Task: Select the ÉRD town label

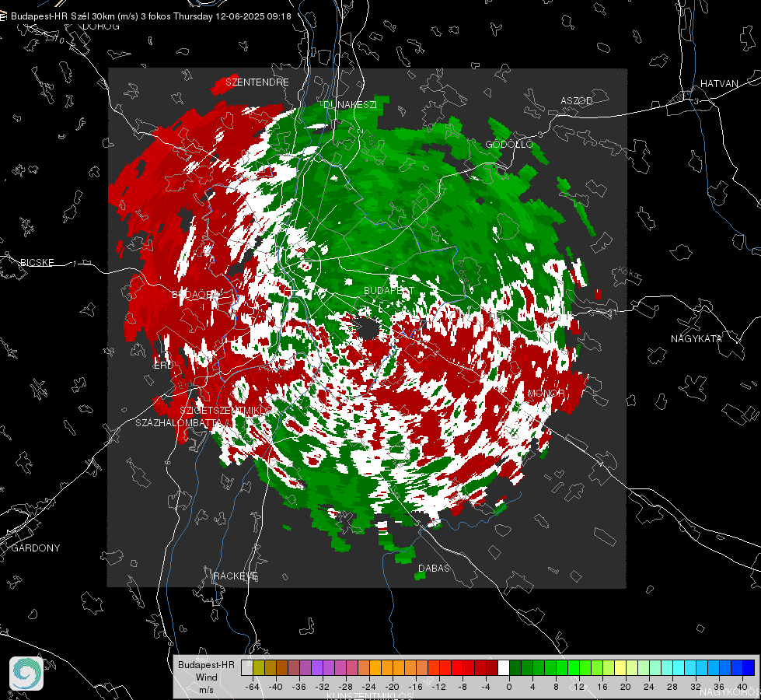Action: click(x=163, y=366)
